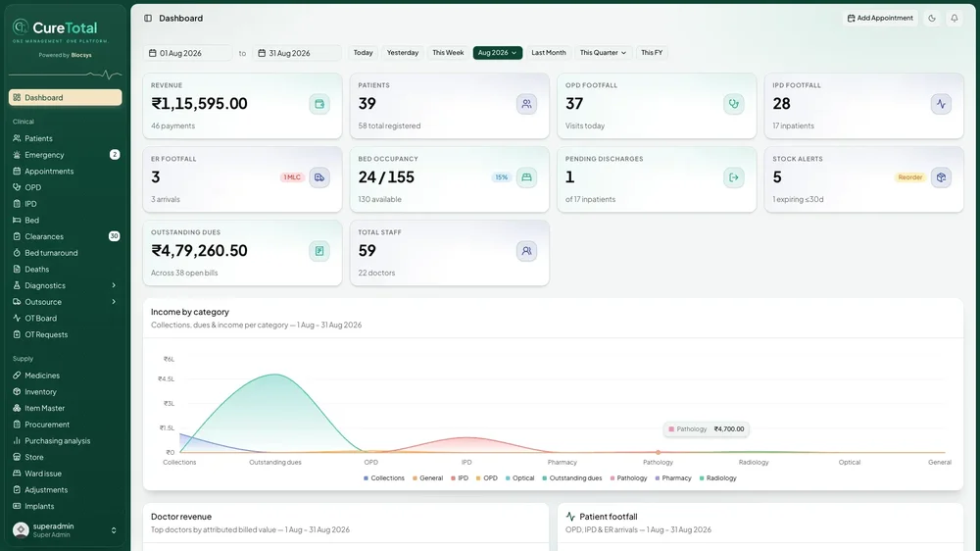Select the This Week filter
Screen dimensions: 980x551
448,53
